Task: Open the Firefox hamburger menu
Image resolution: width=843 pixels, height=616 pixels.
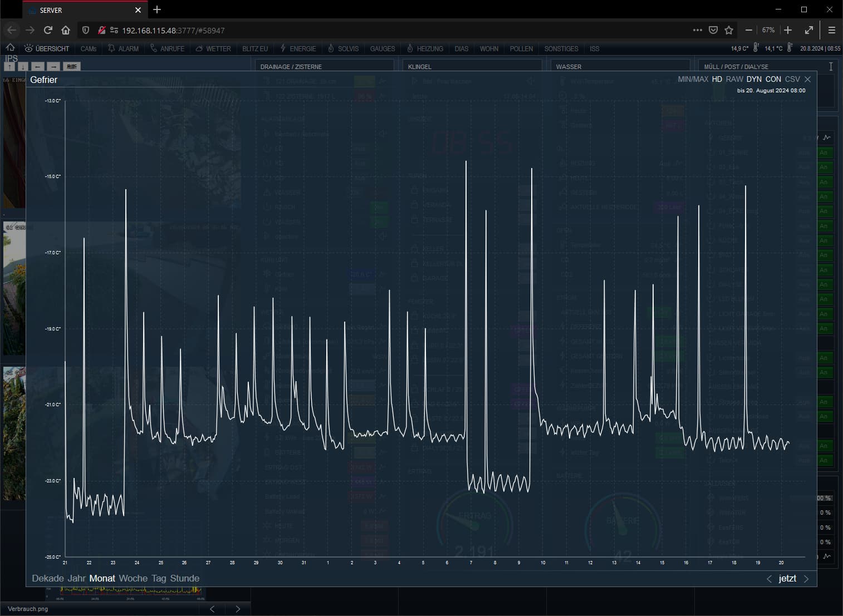Action: pos(831,30)
